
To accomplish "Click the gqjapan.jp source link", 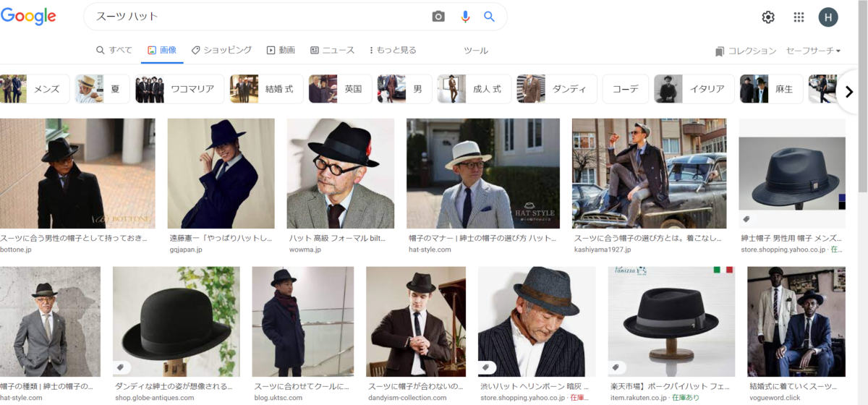I will [x=185, y=250].
